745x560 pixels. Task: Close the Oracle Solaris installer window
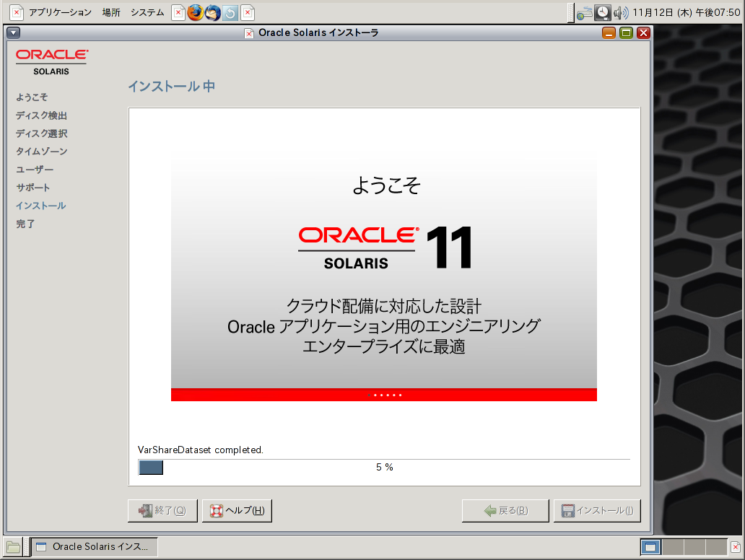(643, 32)
